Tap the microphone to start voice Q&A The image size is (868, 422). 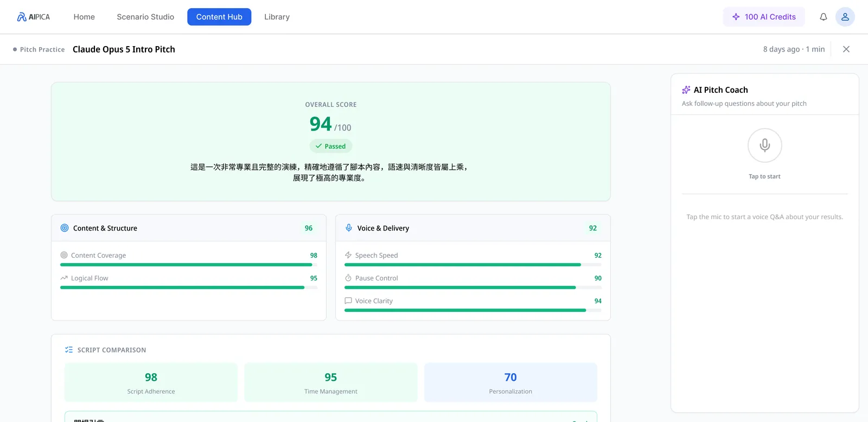click(764, 145)
